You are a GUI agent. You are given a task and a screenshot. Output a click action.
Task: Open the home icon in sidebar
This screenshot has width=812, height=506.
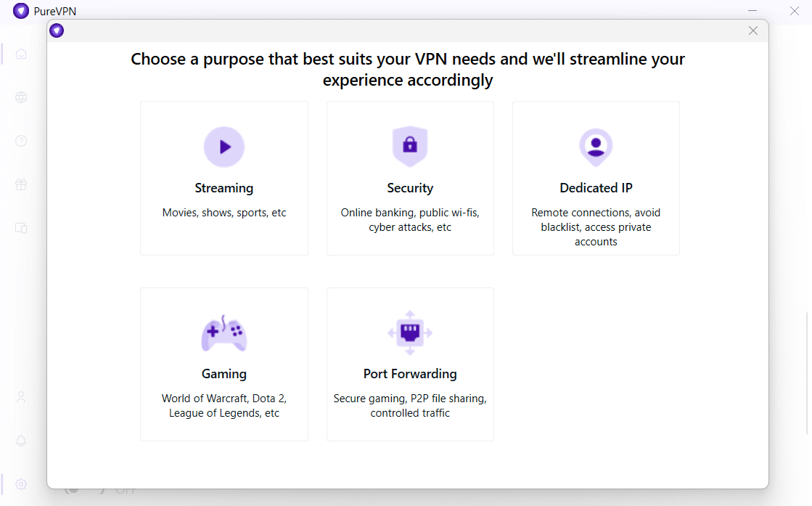tap(21, 54)
